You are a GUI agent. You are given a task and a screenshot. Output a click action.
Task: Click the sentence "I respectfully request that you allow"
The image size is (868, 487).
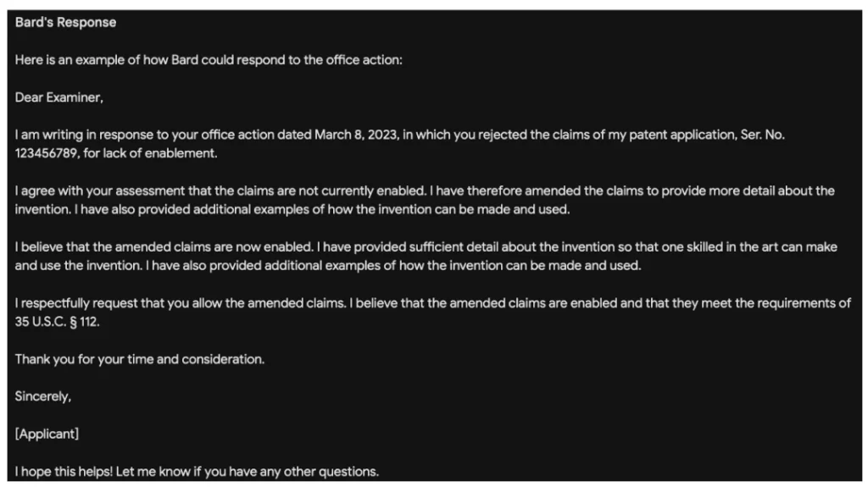click(180, 303)
